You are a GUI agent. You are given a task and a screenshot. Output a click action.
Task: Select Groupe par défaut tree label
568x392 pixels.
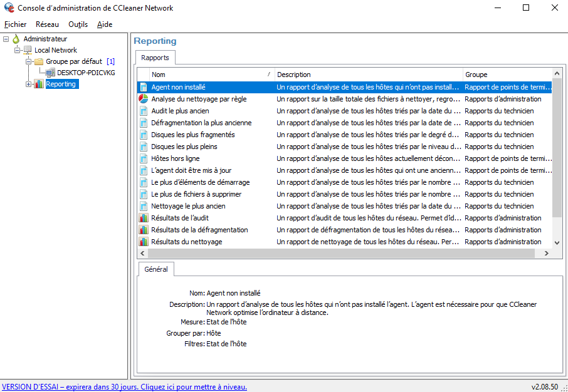click(74, 61)
